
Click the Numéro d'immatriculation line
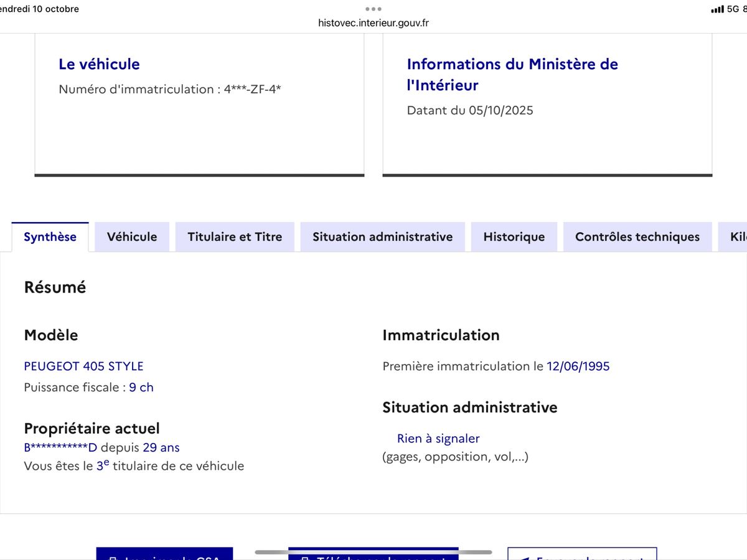coord(170,89)
